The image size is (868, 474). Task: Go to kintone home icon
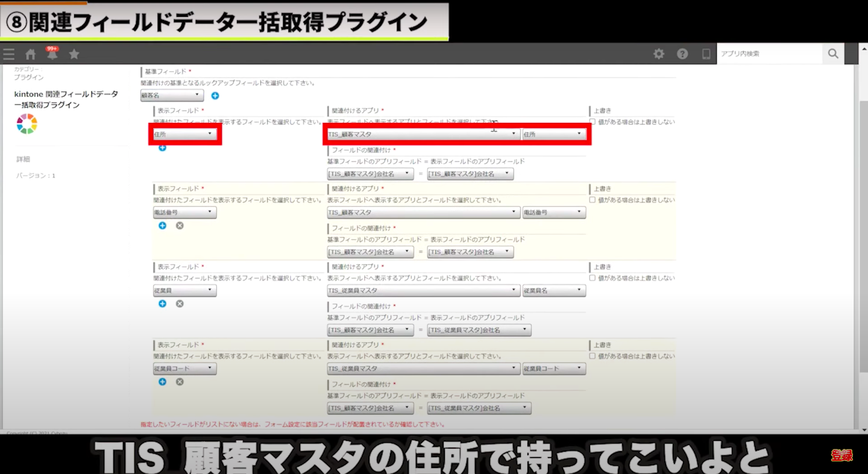(30, 54)
